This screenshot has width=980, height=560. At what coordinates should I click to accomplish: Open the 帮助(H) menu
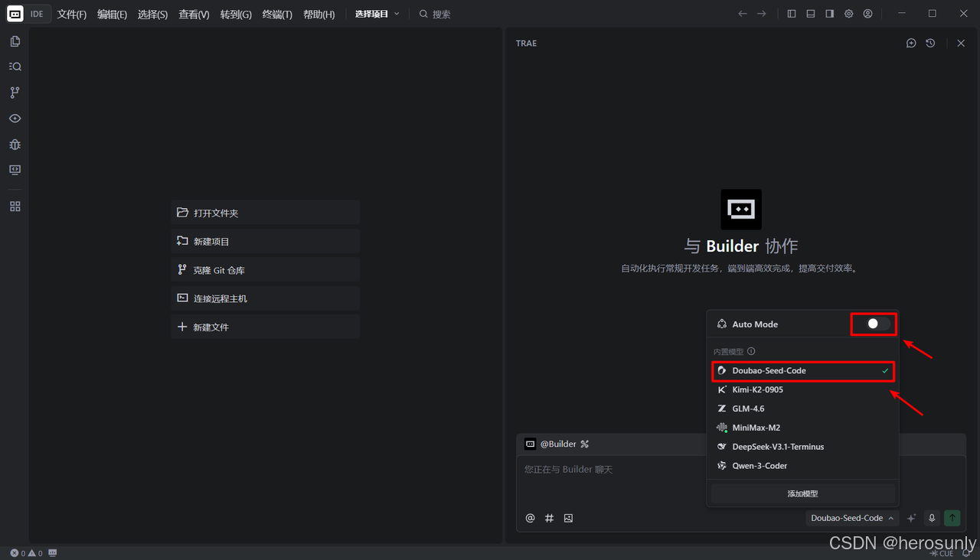point(318,14)
